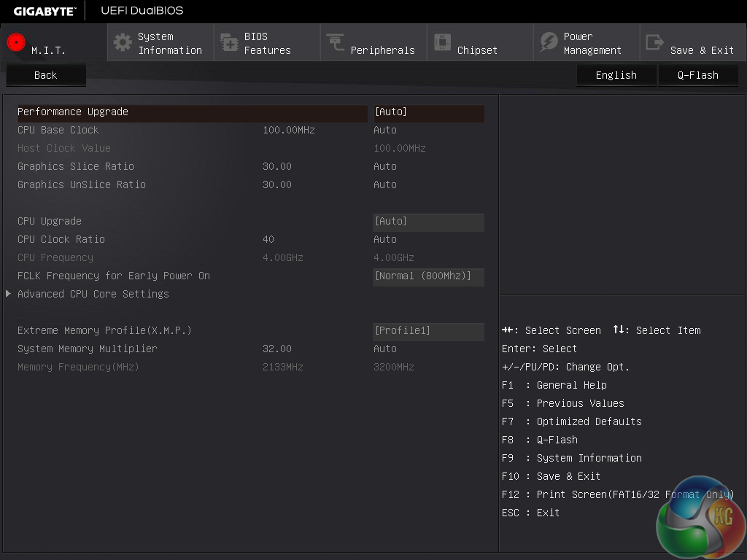
Task: Select the System Memory Multiplier Auto field
Action: click(x=385, y=349)
